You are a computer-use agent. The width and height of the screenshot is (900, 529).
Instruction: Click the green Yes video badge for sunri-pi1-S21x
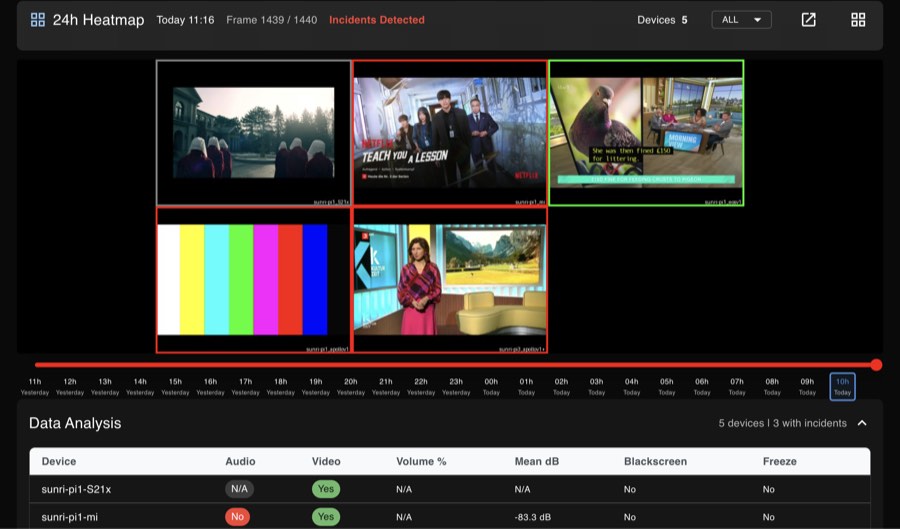click(x=326, y=489)
